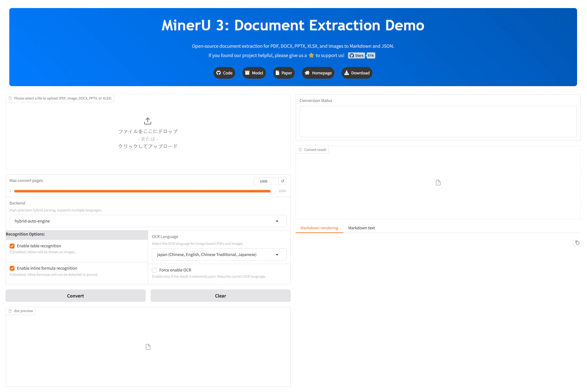Viewport: 587px width, 392px height.
Task: Expand the OCR Language dropdown
Action: coord(219,254)
